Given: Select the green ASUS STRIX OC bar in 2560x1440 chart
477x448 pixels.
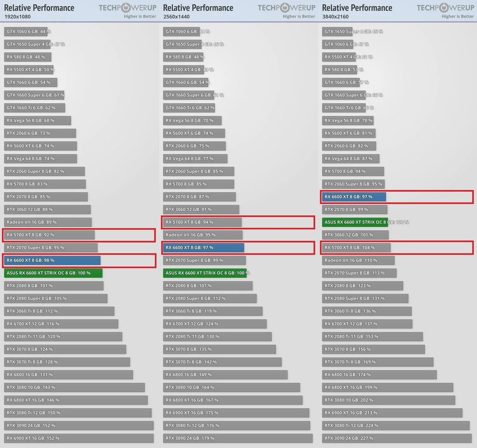Looking at the screenshot, I should click(x=205, y=273).
